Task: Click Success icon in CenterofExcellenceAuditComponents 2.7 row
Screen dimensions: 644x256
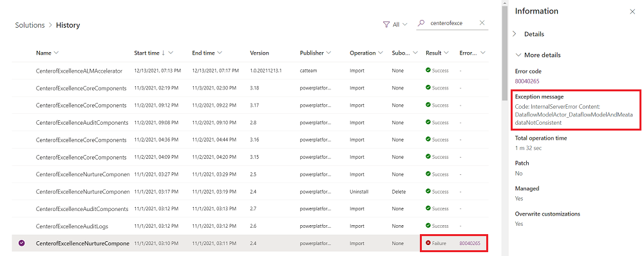Action: click(428, 208)
